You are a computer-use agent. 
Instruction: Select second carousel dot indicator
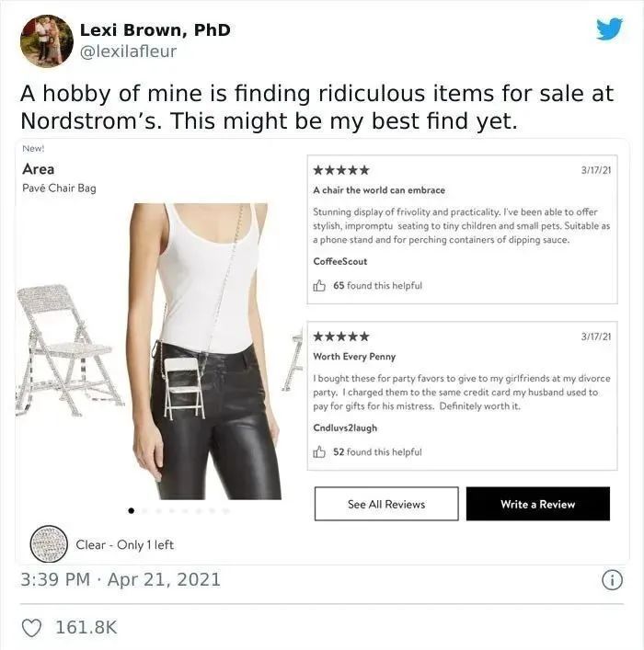(x=144, y=511)
